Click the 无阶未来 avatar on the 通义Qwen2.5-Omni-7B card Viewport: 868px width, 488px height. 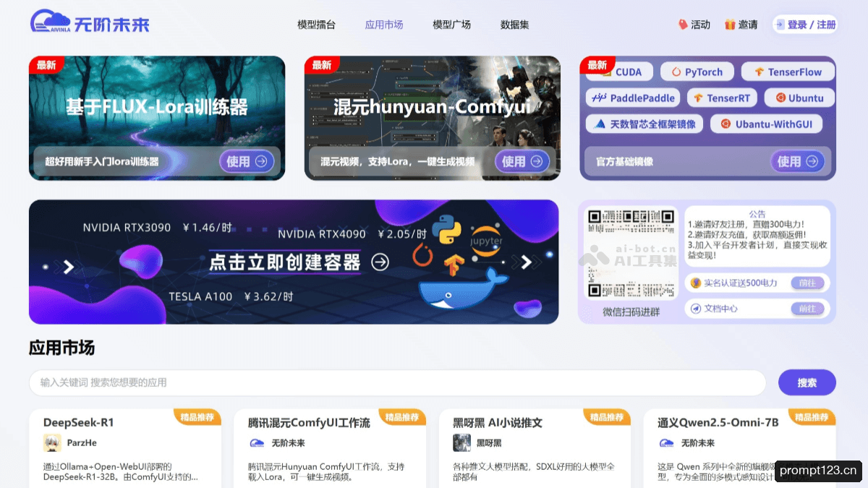(666, 442)
